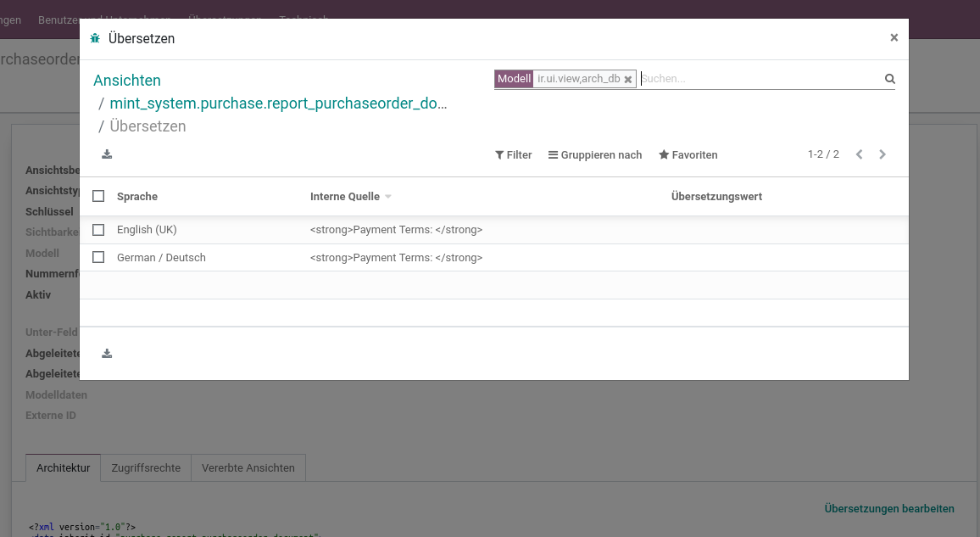The width and height of the screenshot is (980, 537).
Task: Go to the next page arrow
Action: pos(883,154)
